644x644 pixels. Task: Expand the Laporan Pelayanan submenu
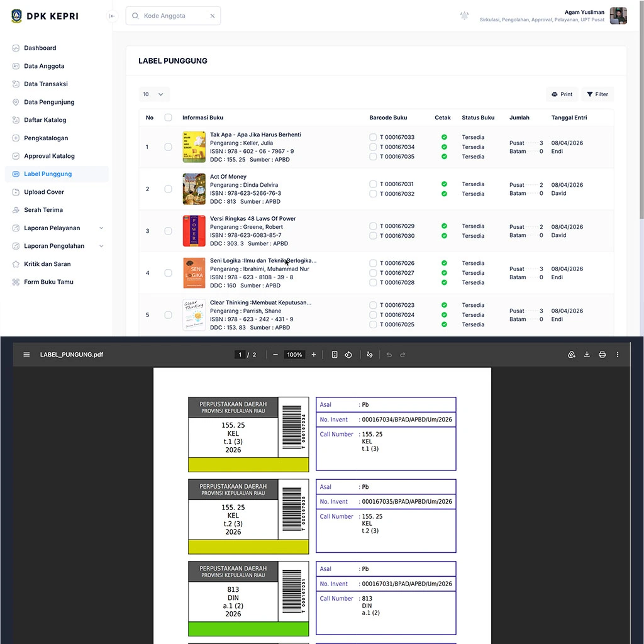point(101,228)
